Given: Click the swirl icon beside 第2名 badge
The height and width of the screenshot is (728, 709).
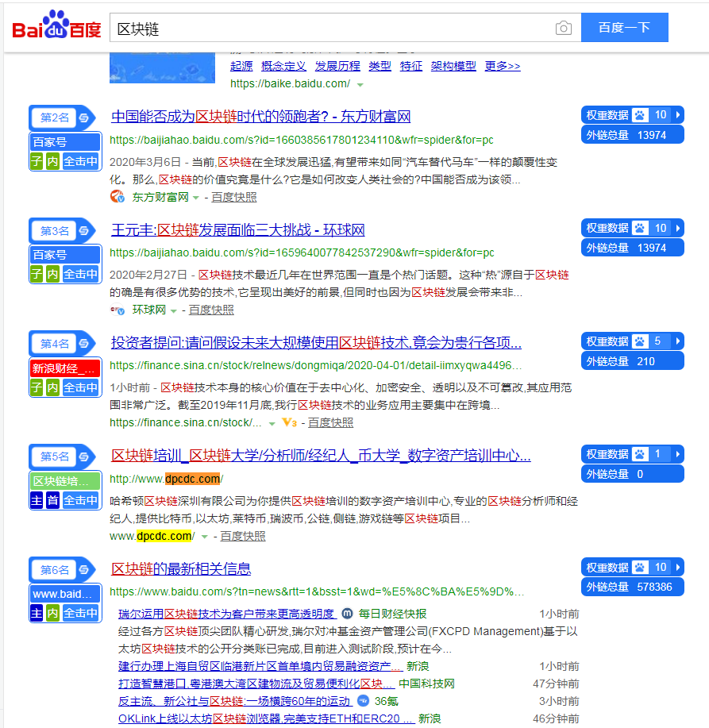Looking at the screenshot, I should click(x=84, y=117).
